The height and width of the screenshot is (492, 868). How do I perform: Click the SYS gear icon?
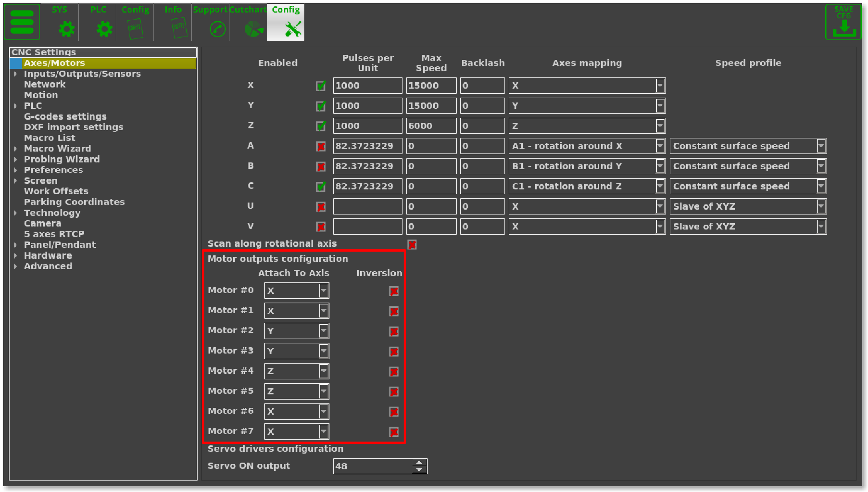coord(66,29)
